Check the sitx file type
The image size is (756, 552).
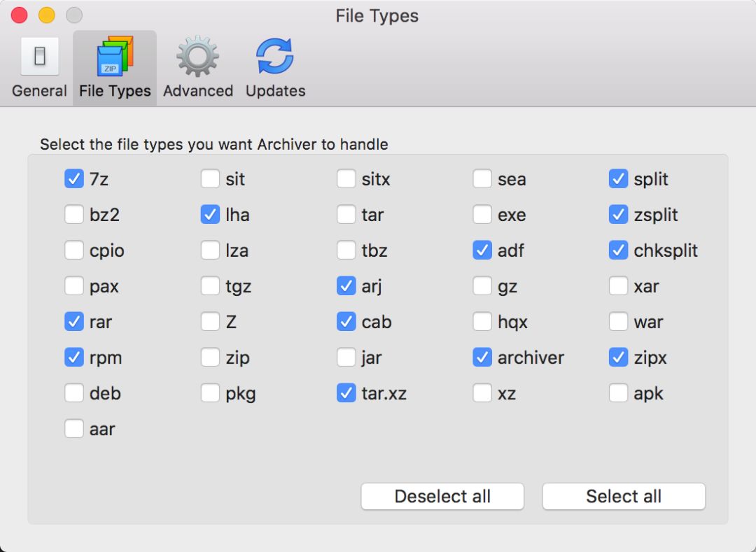tap(346, 178)
